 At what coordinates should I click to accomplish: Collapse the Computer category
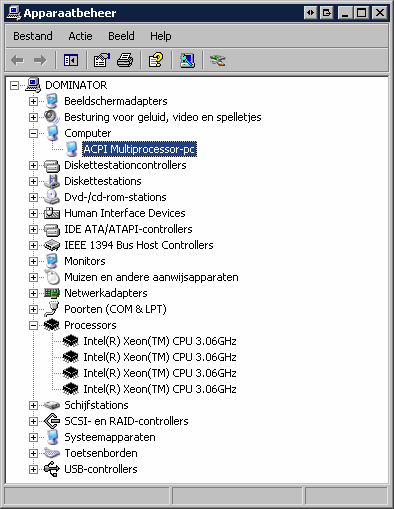[33, 133]
